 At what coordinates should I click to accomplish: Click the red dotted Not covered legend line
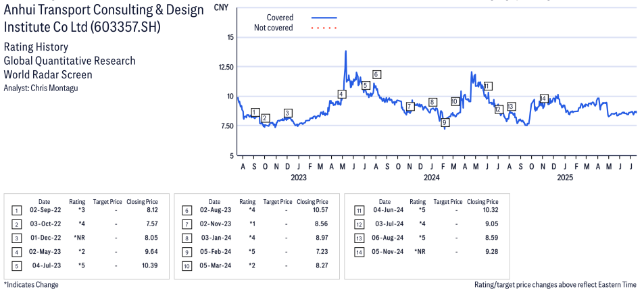pyautogui.click(x=324, y=28)
